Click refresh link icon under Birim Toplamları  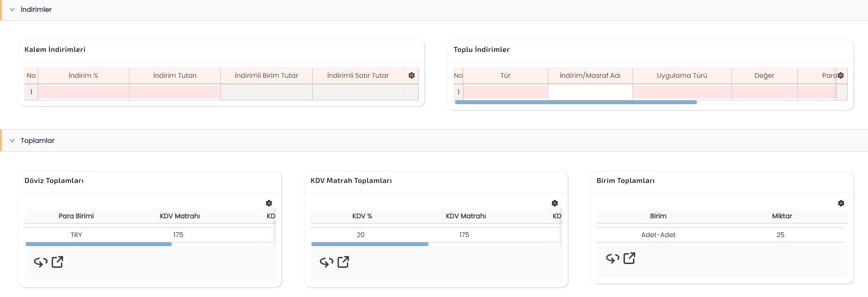coord(613,258)
